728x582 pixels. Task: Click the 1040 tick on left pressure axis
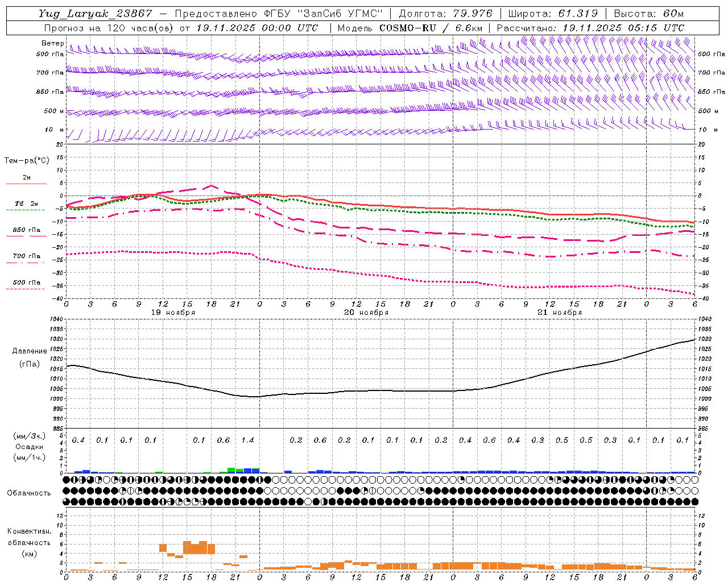(x=56, y=319)
